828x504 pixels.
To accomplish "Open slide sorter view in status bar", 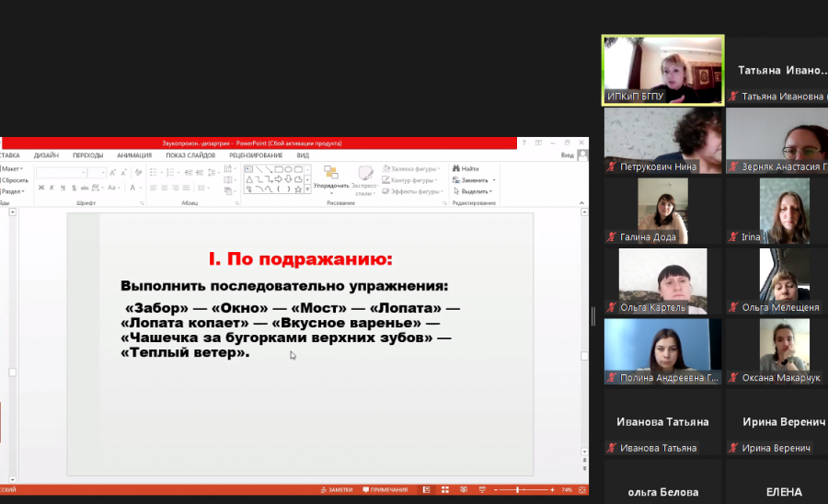I will pyautogui.click(x=445, y=490).
